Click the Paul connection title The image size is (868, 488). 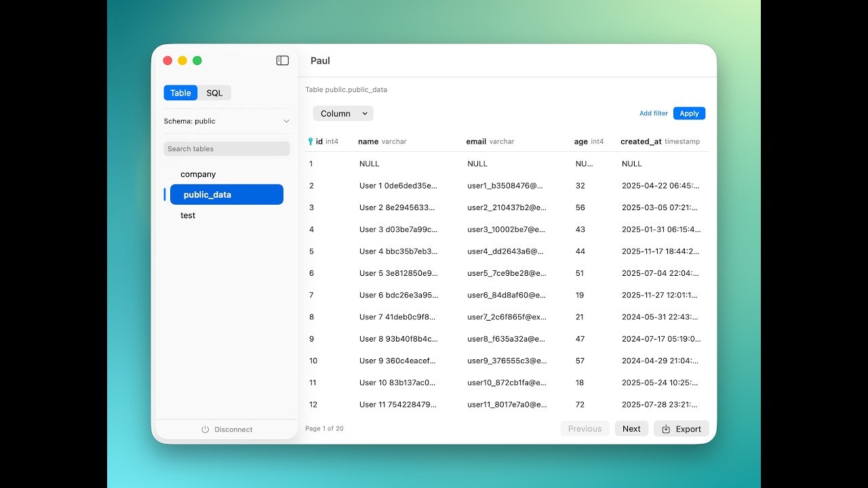320,60
